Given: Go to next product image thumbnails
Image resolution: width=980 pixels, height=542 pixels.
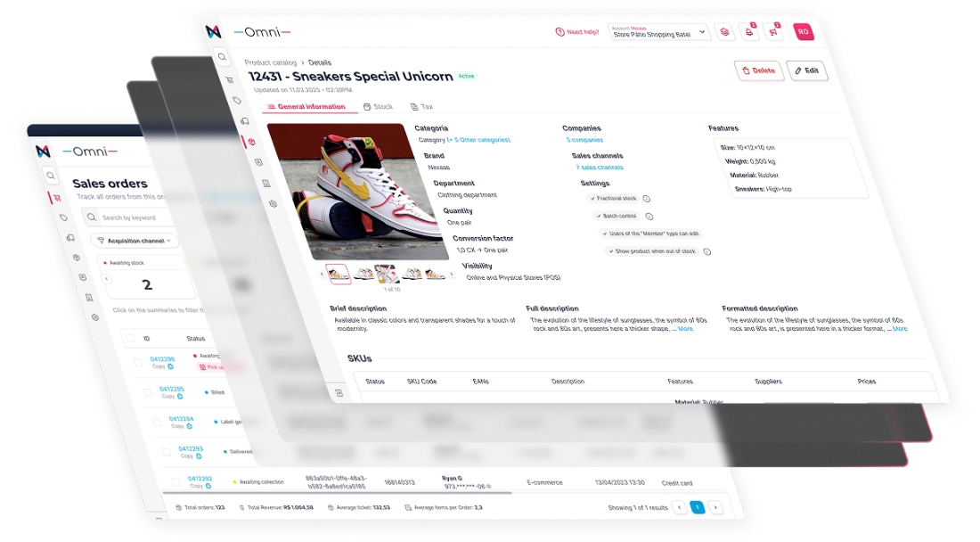Looking at the screenshot, I should coord(452,274).
